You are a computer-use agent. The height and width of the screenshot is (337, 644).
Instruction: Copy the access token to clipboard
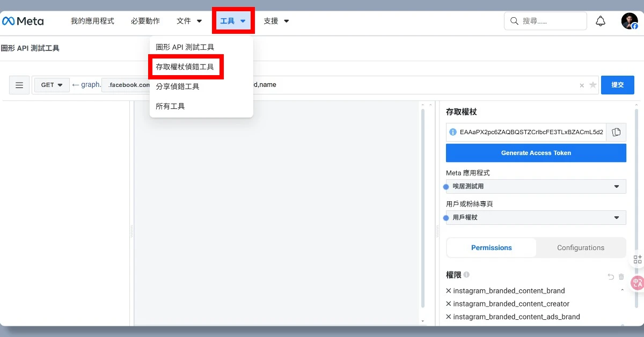coord(616,132)
